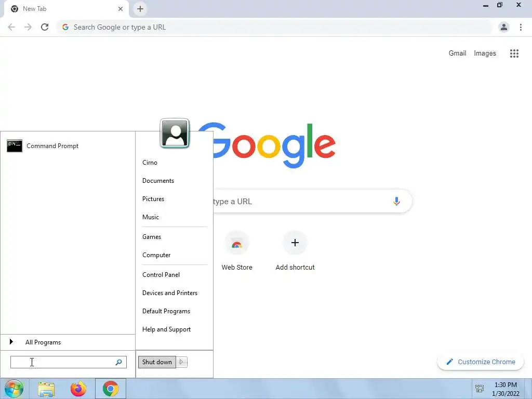Image resolution: width=532 pixels, height=399 pixels.
Task: Open Games from Start menu
Action: tap(151, 237)
